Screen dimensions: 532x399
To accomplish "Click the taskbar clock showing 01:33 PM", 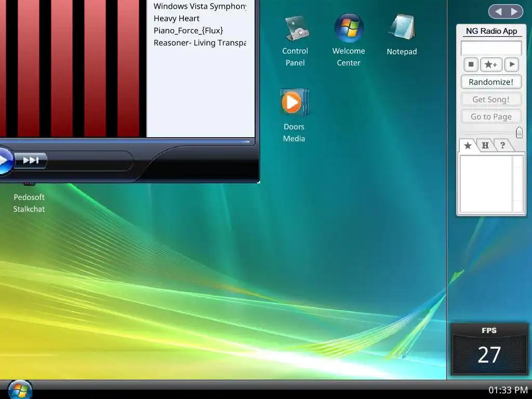I will [508, 390].
